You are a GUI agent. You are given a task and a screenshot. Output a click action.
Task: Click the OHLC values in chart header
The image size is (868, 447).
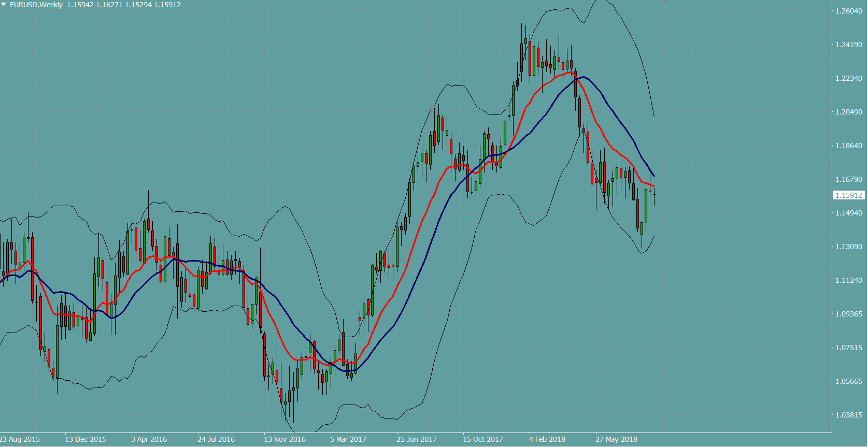124,5
